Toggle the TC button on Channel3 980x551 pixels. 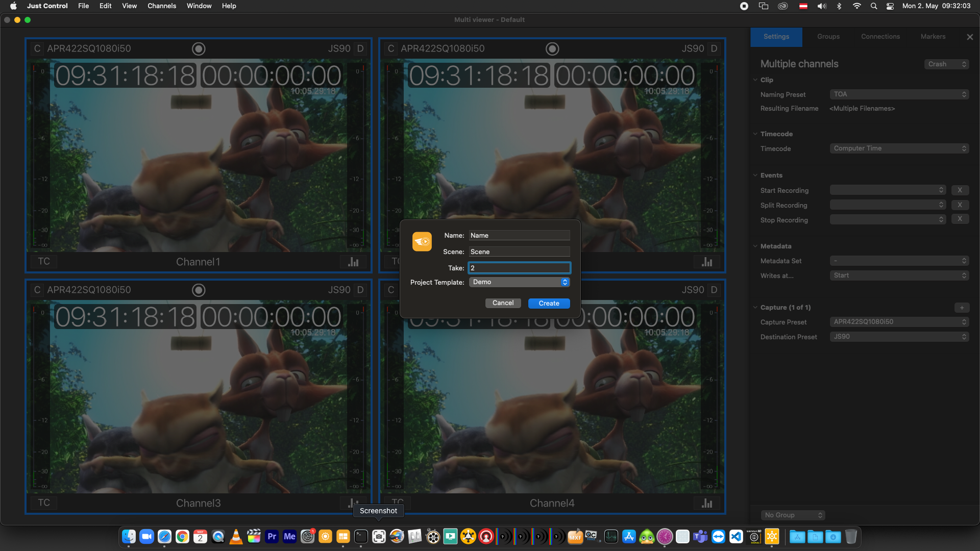pos(44,503)
